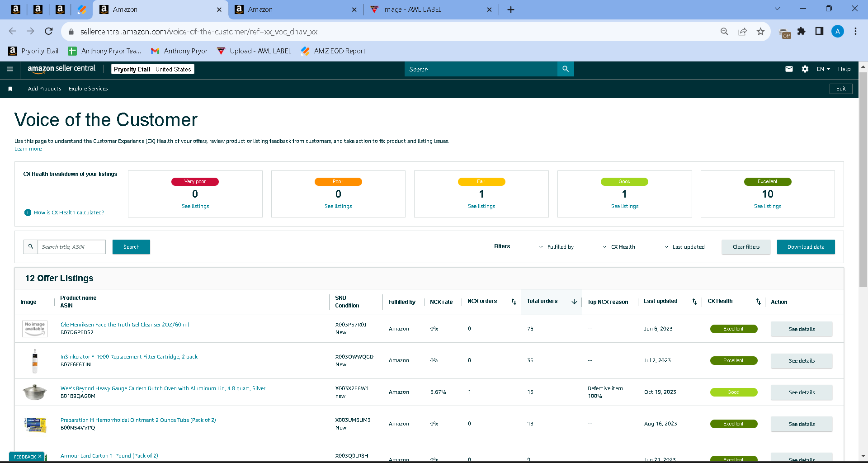
Task: Open the AMZ EOD Report bookmark
Action: [x=333, y=51]
